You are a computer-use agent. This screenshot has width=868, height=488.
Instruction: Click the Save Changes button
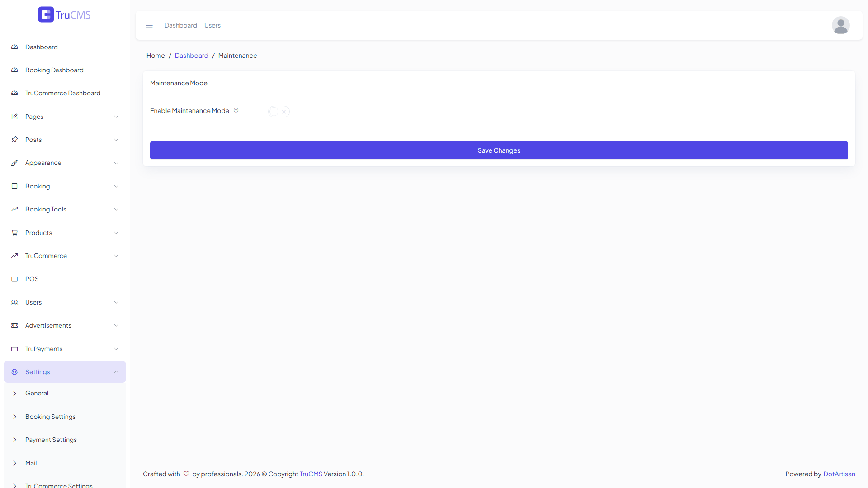[x=499, y=150]
